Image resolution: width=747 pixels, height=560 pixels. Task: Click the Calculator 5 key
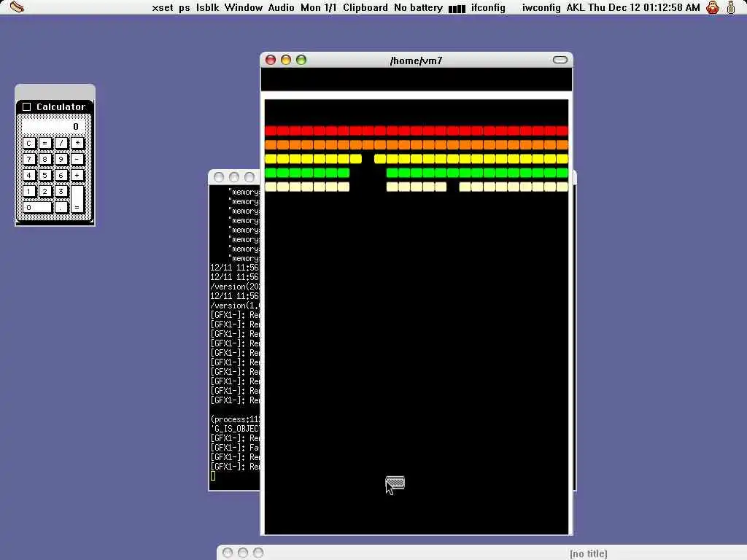point(44,175)
